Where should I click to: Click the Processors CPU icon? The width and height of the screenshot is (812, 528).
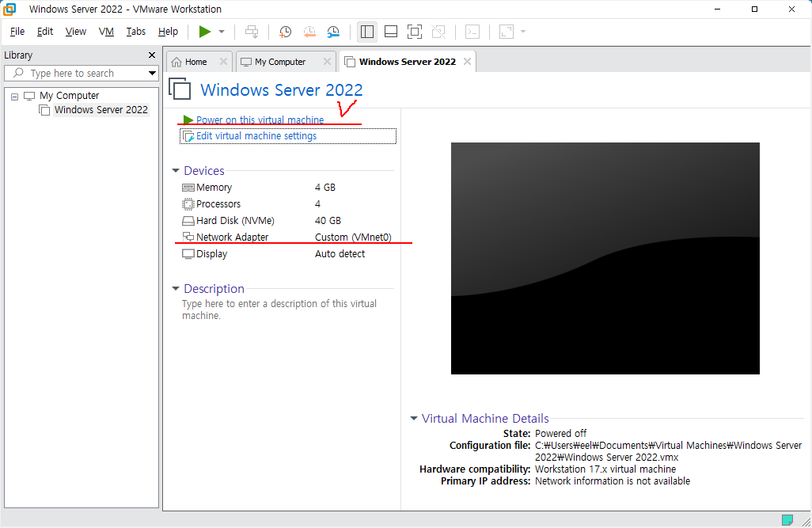coord(188,204)
